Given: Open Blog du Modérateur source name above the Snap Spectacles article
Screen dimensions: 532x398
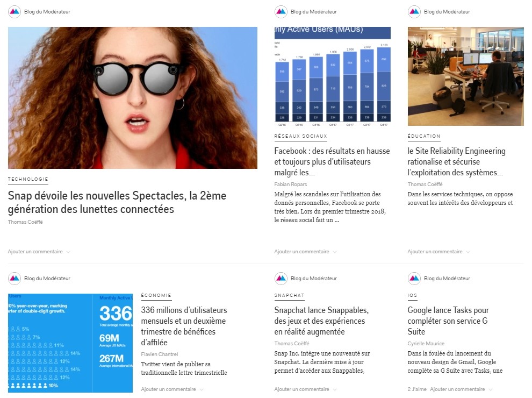Looking at the screenshot, I should pos(47,12).
